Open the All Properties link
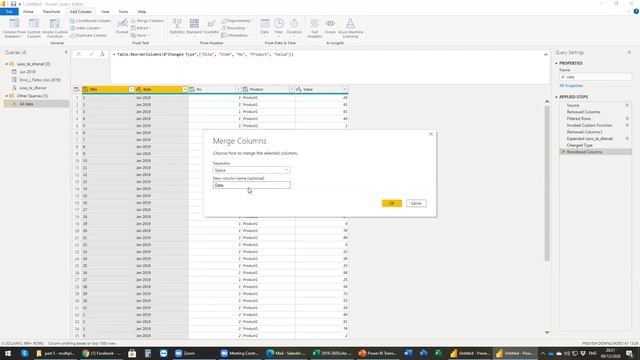 pyautogui.click(x=571, y=86)
